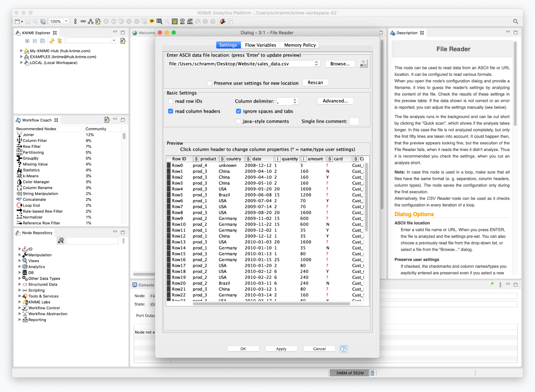
Task: Click the search magnifier at toolbar far right
Action: pyautogui.click(x=515, y=21)
